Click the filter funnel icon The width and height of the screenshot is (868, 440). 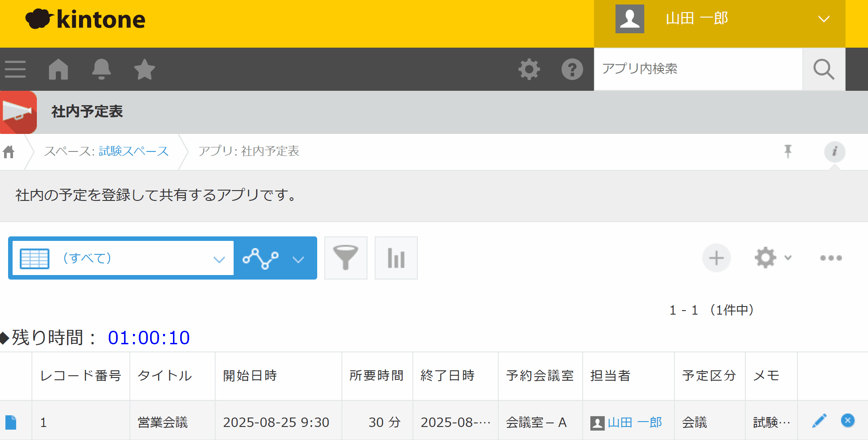pos(345,258)
